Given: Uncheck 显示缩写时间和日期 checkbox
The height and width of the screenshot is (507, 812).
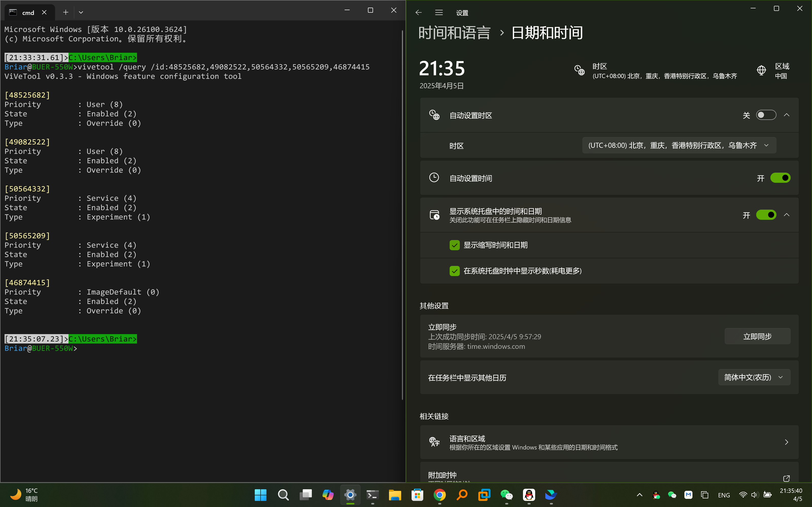Looking at the screenshot, I should coord(455,245).
